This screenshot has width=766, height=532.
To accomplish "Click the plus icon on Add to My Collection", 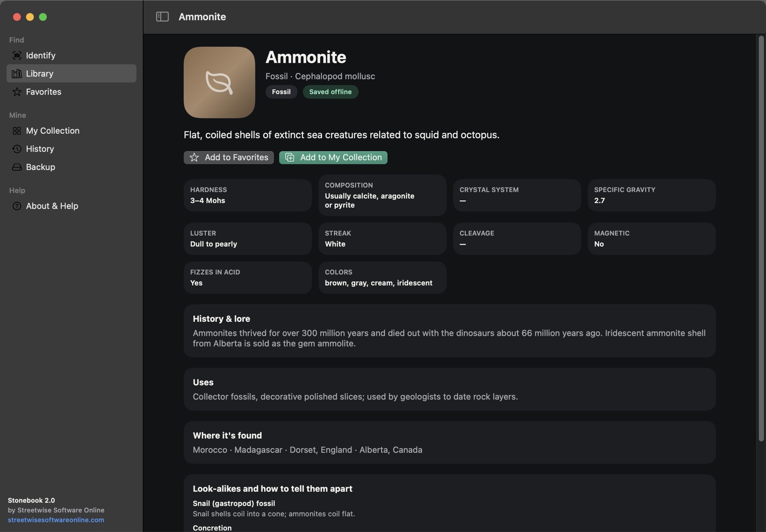I will (290, 157).
